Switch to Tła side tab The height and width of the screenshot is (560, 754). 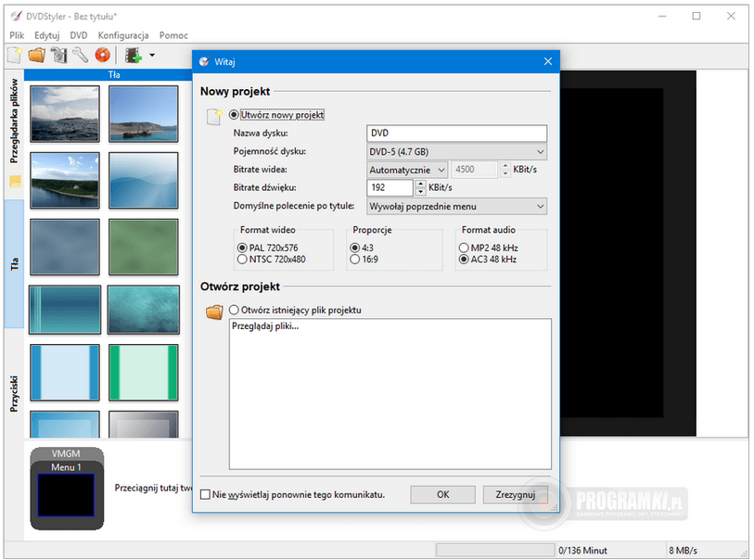click(x=15, y=263)
